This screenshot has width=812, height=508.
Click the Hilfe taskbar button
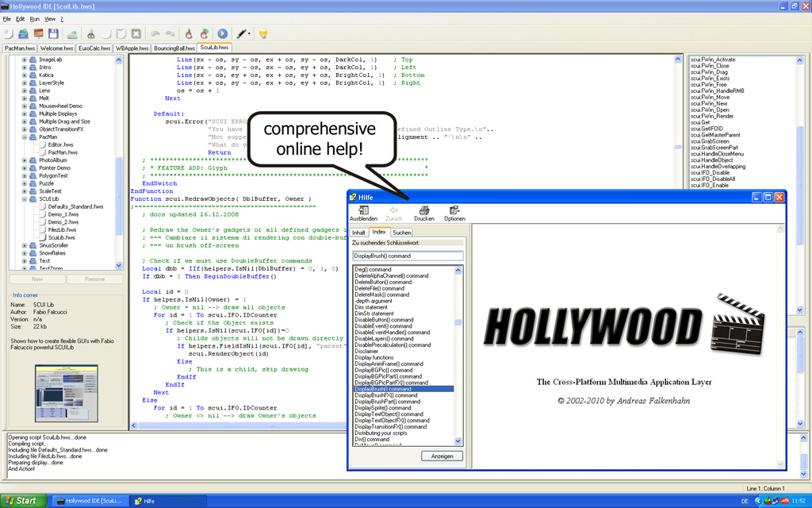[167, 501]
